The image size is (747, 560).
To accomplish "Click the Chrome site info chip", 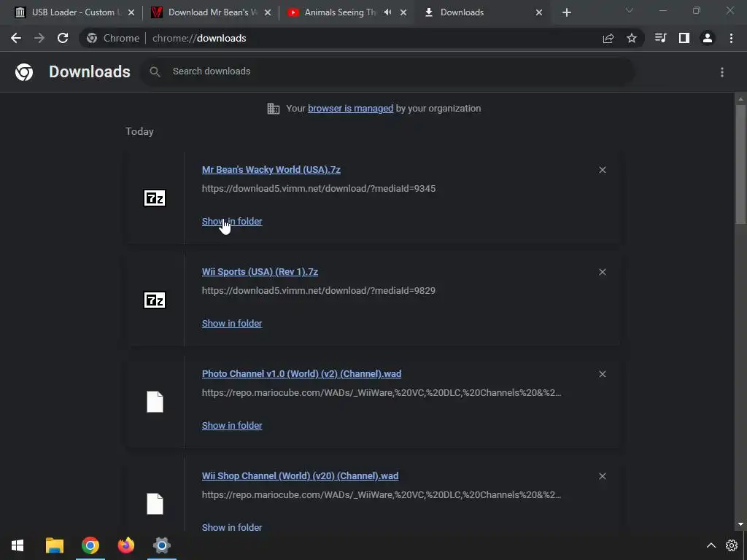I will click(x=113, y=38).
